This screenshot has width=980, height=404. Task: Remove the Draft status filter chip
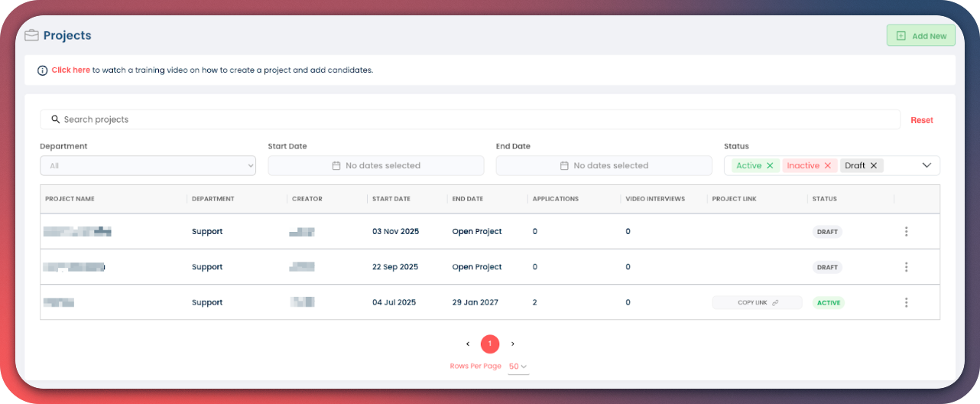[874, 165]
